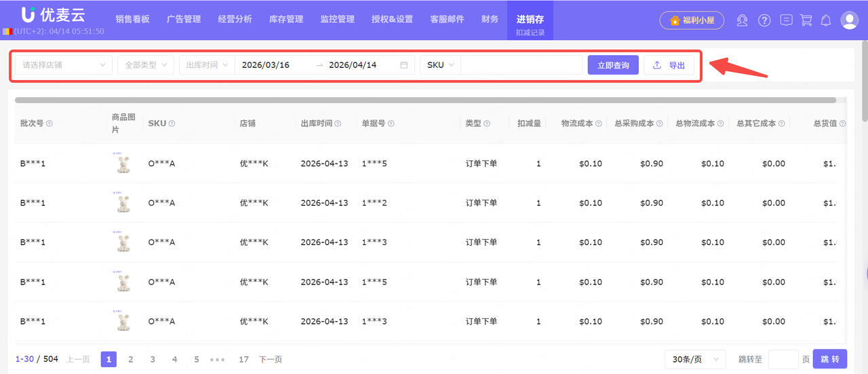Open the customer service headset icon
The image size is (868, 374).
click(x=743, y=20)
